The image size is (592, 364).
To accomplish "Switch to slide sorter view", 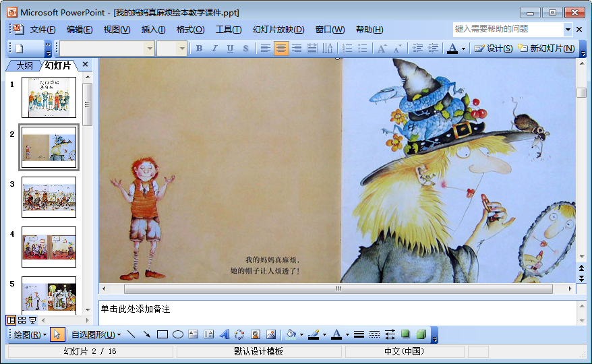I will [22, 320].
